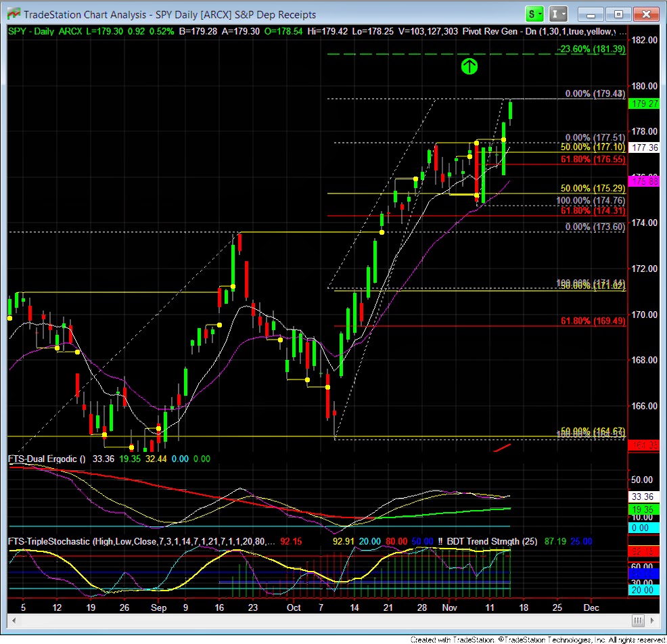
Task: Click the TradeStation logo icon in title bar
Action: (x=14, y=14)
